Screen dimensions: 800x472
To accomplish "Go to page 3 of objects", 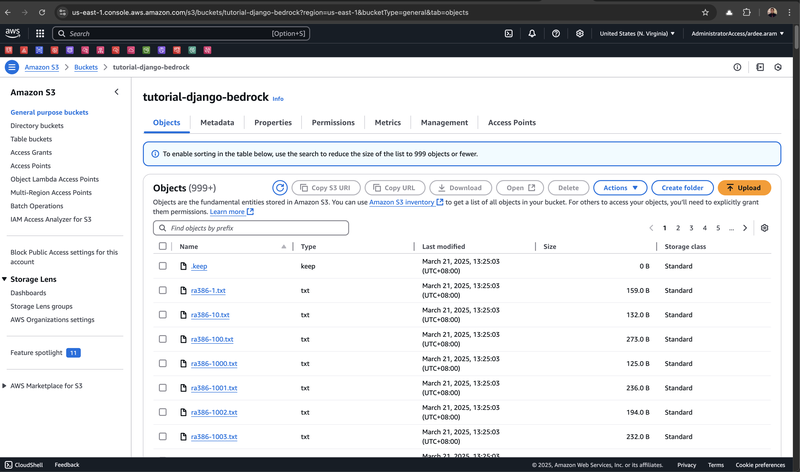I will click(x=691, y=228).
